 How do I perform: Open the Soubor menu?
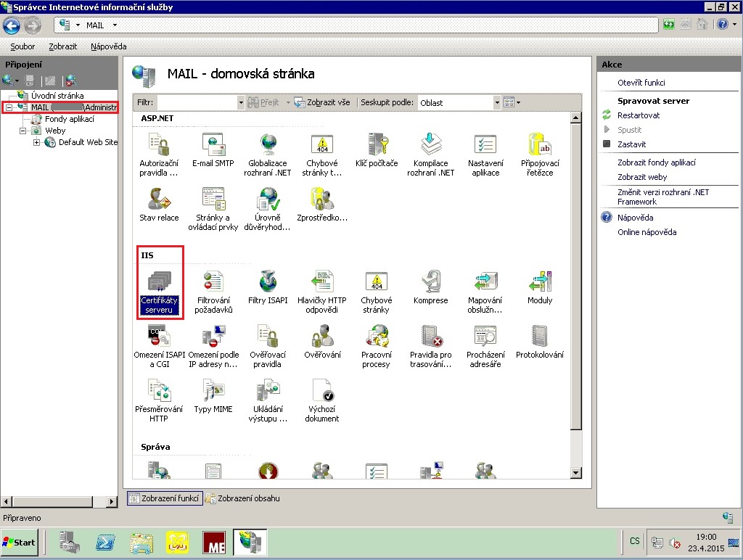[22, 46]
